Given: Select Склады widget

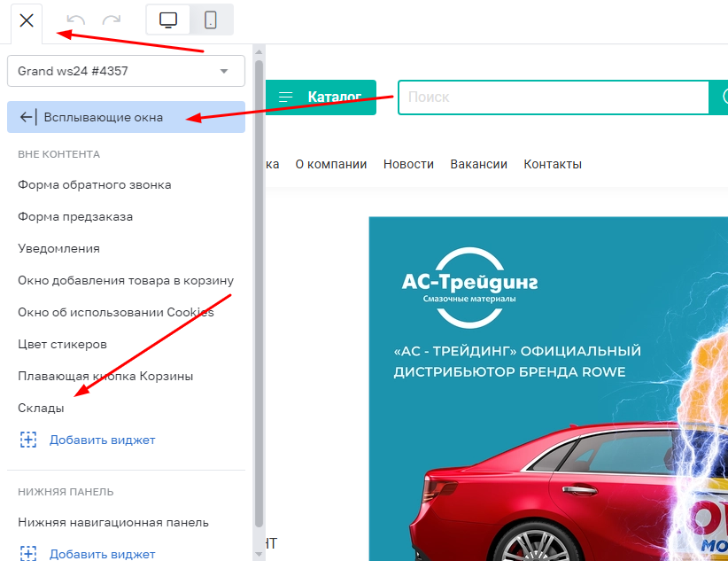Looking at the screenshot, I should point(41,408).
